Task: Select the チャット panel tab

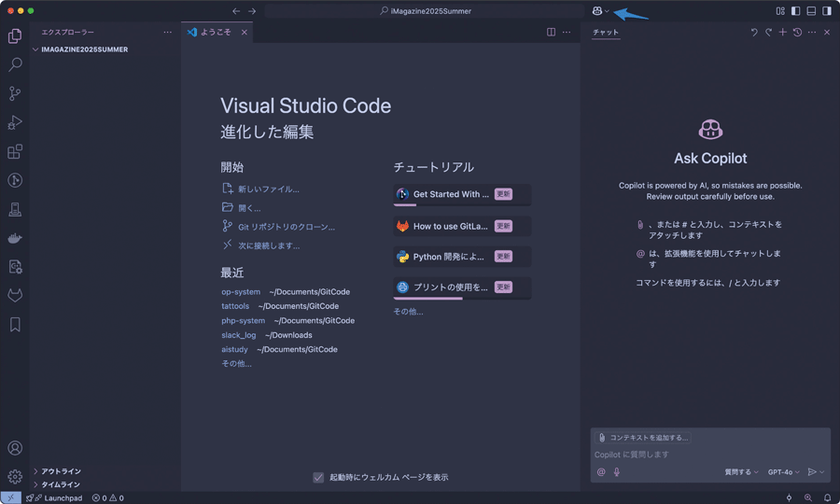Action: (x=606, y=32)
